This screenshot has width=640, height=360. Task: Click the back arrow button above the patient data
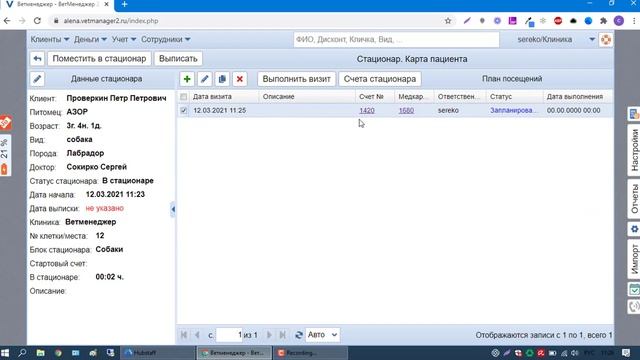pos(37,59)
